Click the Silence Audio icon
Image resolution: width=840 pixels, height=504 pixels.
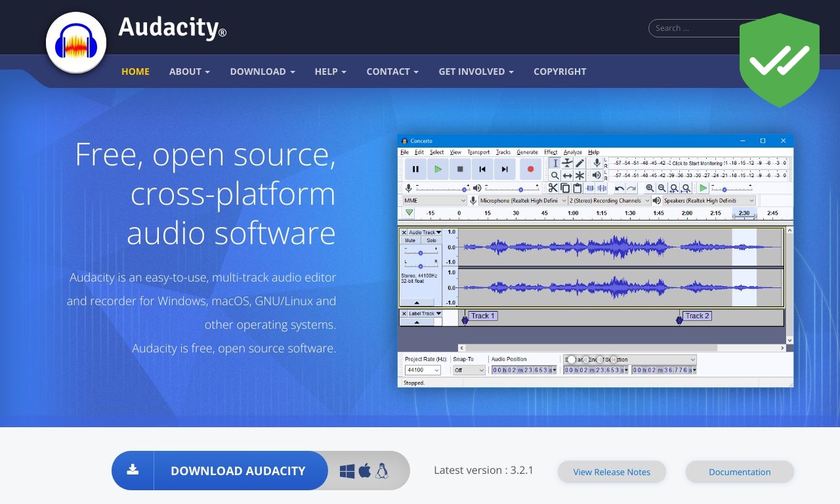coord(602,188)
